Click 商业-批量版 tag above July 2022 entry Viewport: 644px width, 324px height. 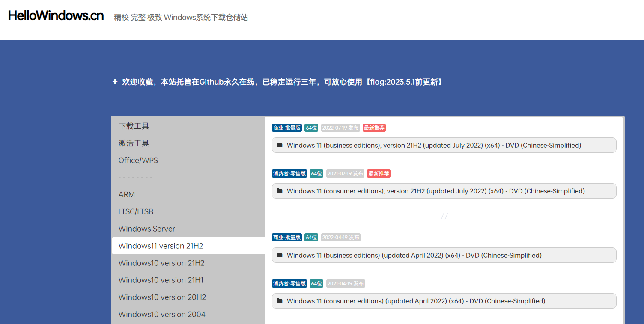[287, 128]
